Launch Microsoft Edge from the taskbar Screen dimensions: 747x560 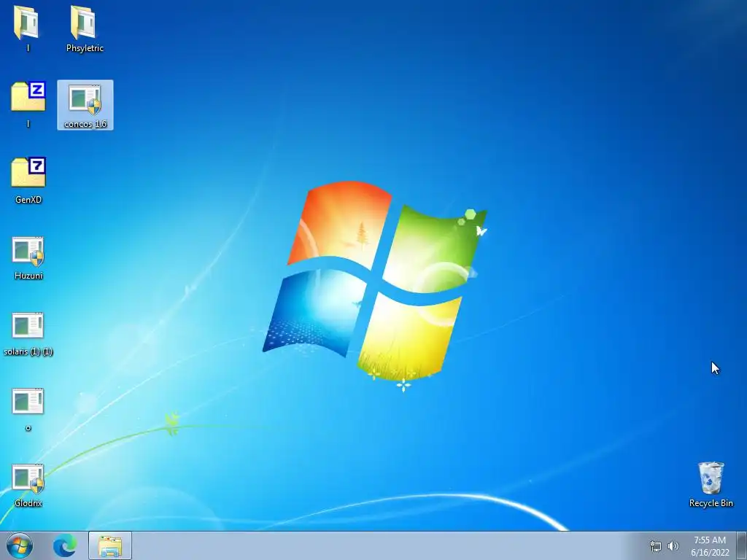[65, 545]
